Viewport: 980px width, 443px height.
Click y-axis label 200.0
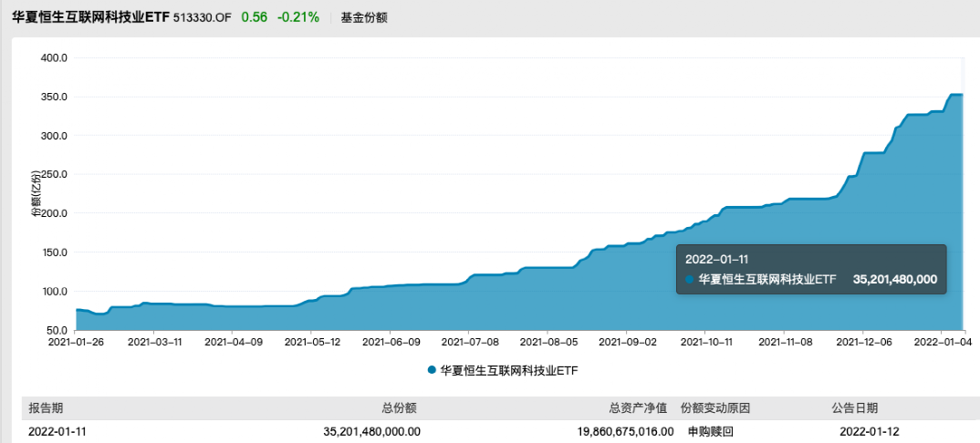[54, 213]
